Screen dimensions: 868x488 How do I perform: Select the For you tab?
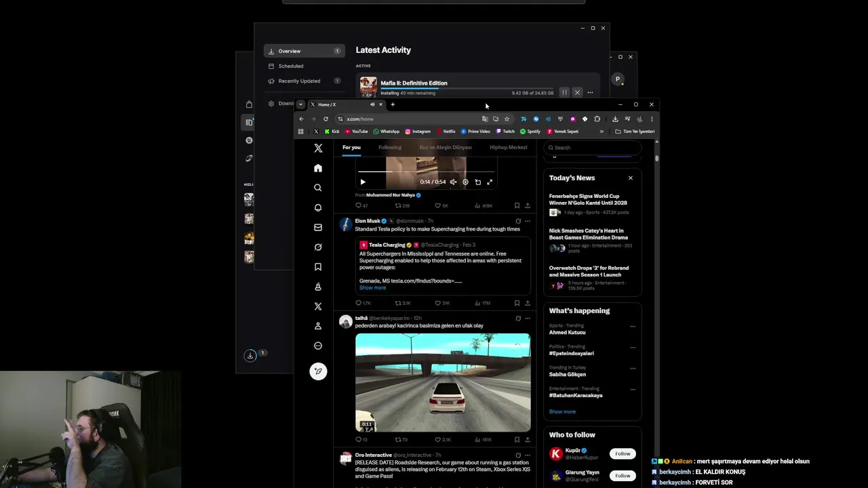pyautogui.click(x=351, y=147)
